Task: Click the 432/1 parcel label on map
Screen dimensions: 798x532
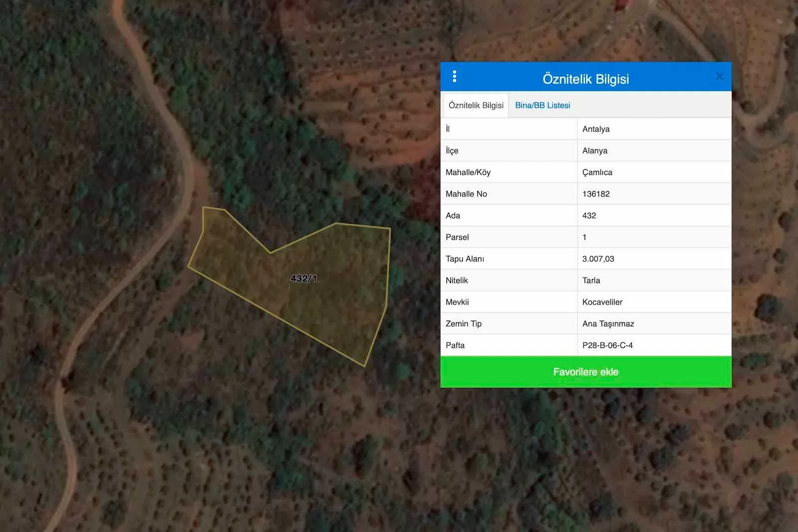Action: point(303,279)
